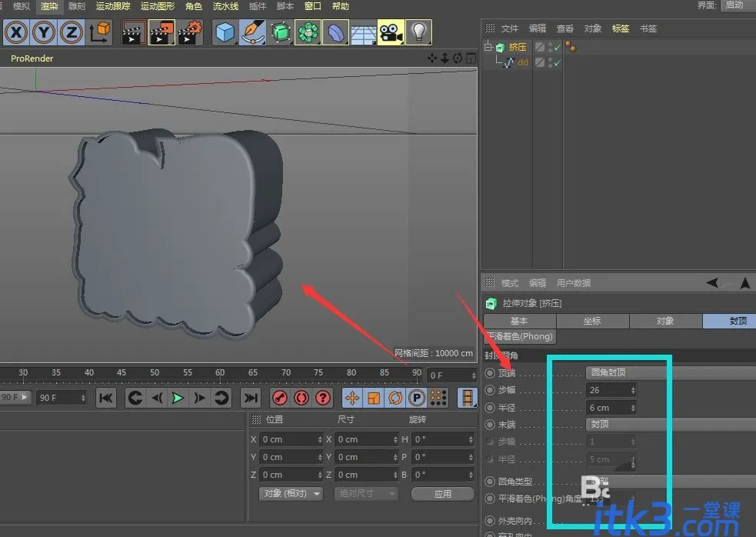Toggle the 平滑着色(Phong)角度 animation circle
756x537 pixels.
[490, 499]
